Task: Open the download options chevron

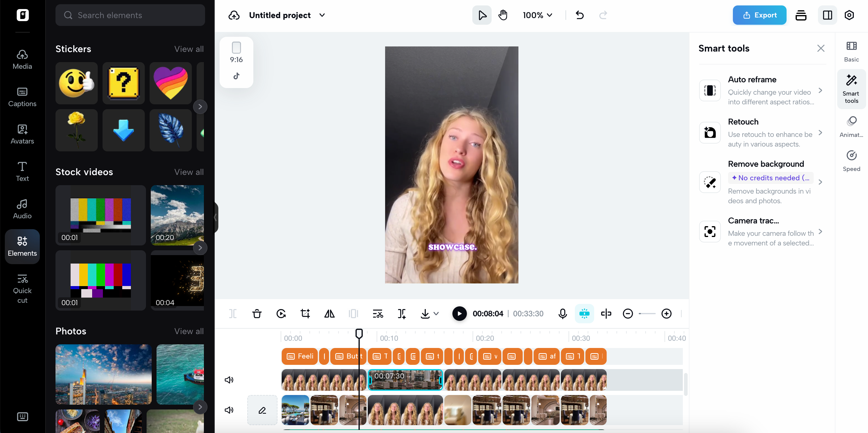Action: click(436, 313)
